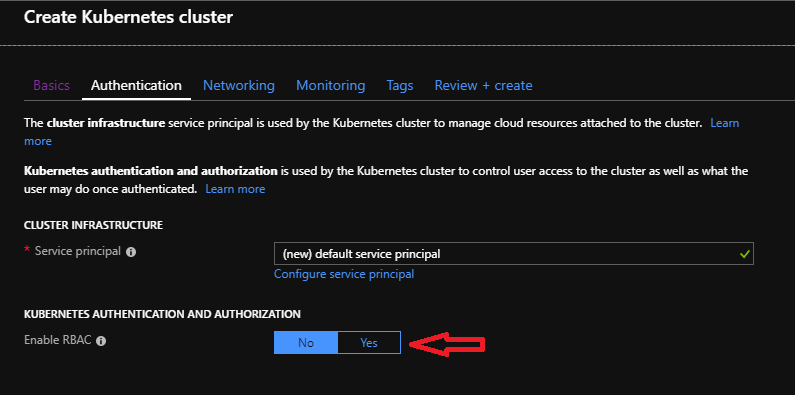
Task: Click Learn more link for Kubernetes authentication
Action: pyautogui.click(x=235, y=189)
